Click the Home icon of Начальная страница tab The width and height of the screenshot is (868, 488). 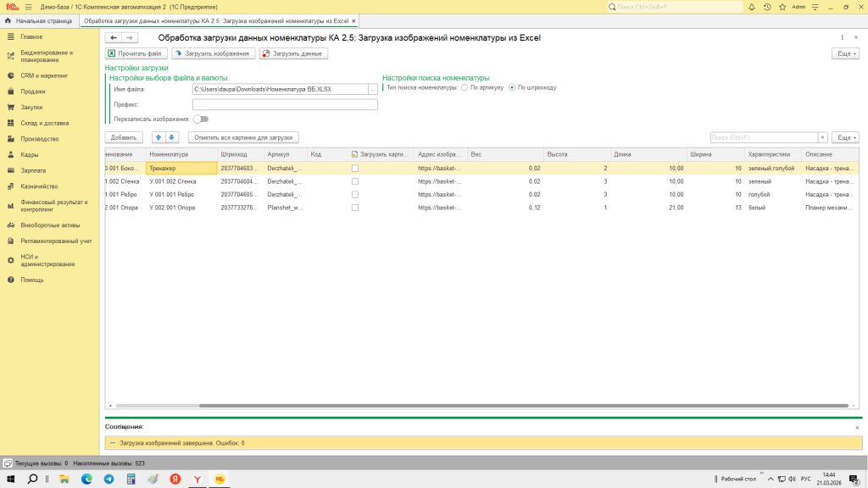coord(8,20)
